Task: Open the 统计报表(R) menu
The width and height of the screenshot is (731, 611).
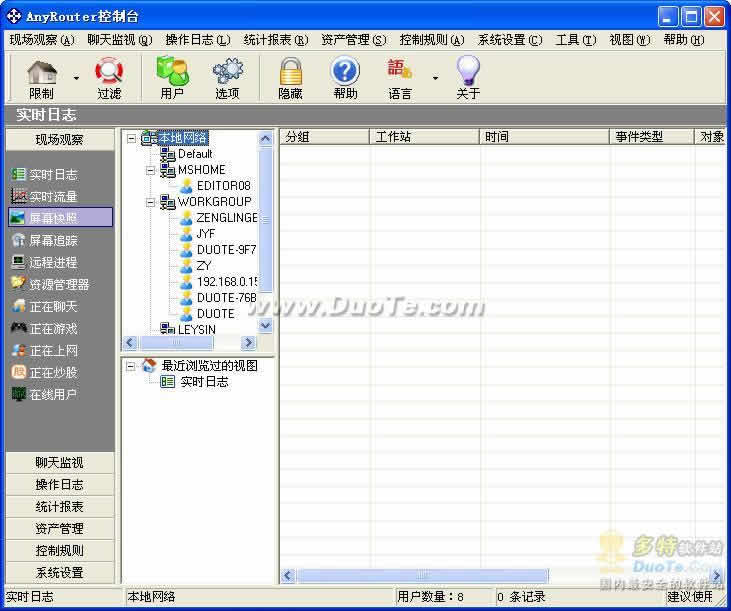Action: [x=276, y=40]
